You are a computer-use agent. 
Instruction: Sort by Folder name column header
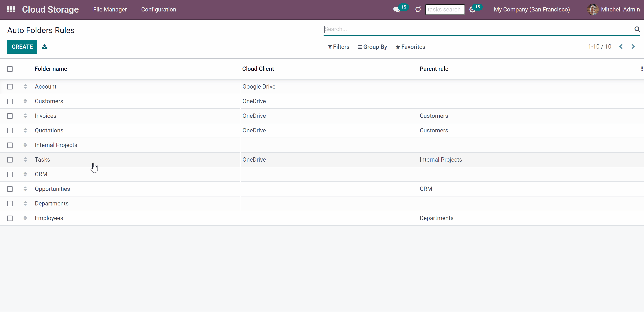tap(51, 69)
